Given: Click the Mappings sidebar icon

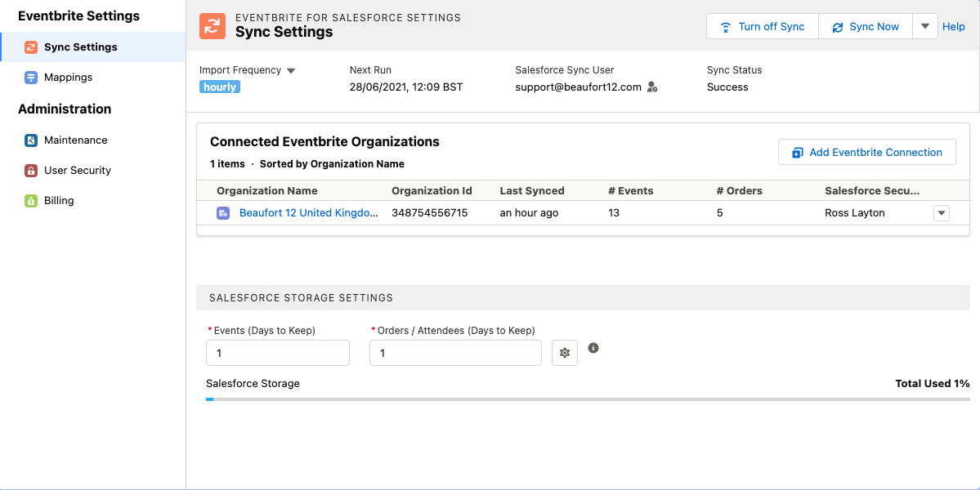Looking at the screenshot, I should pyautogui.click(x=30, y=78).
